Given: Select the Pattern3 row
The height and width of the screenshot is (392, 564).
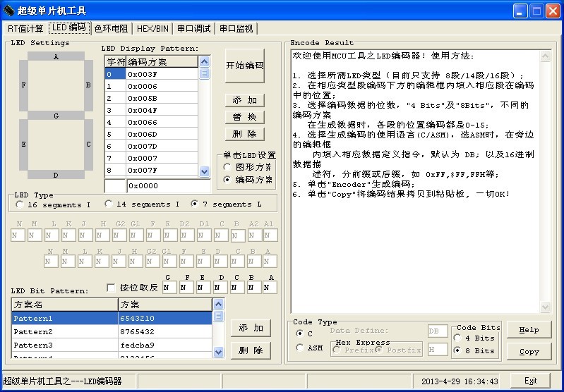Looking at the screenshot, I should point(112,345).
